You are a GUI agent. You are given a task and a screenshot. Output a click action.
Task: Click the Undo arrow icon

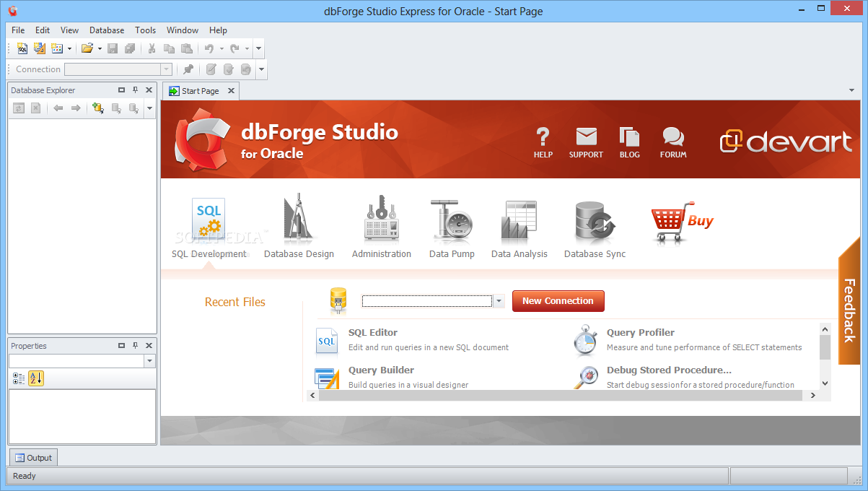coord(209,49)
